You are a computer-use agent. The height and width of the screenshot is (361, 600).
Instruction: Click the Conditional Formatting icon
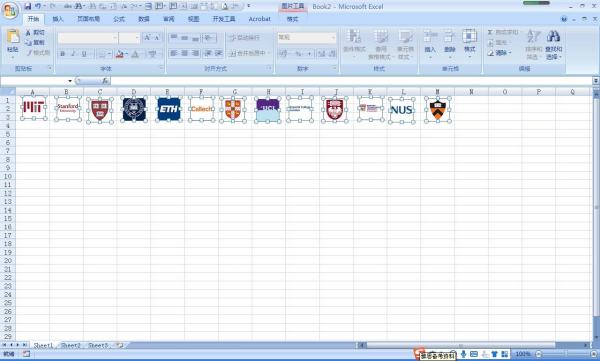tap(354, 37)
